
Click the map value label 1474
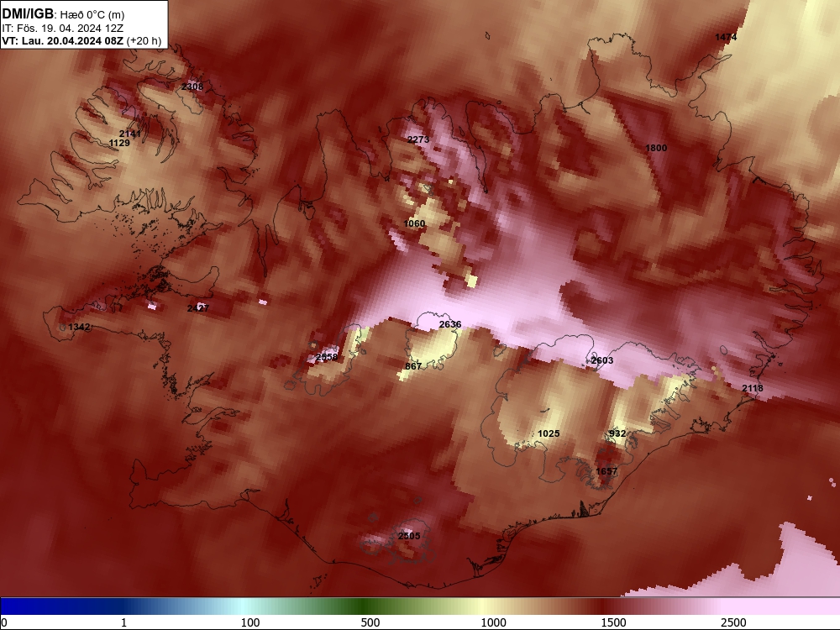click(726, 37)
